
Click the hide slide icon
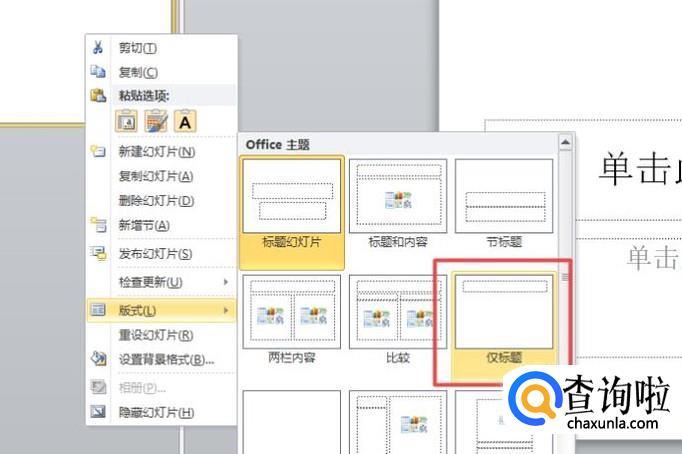98,411
